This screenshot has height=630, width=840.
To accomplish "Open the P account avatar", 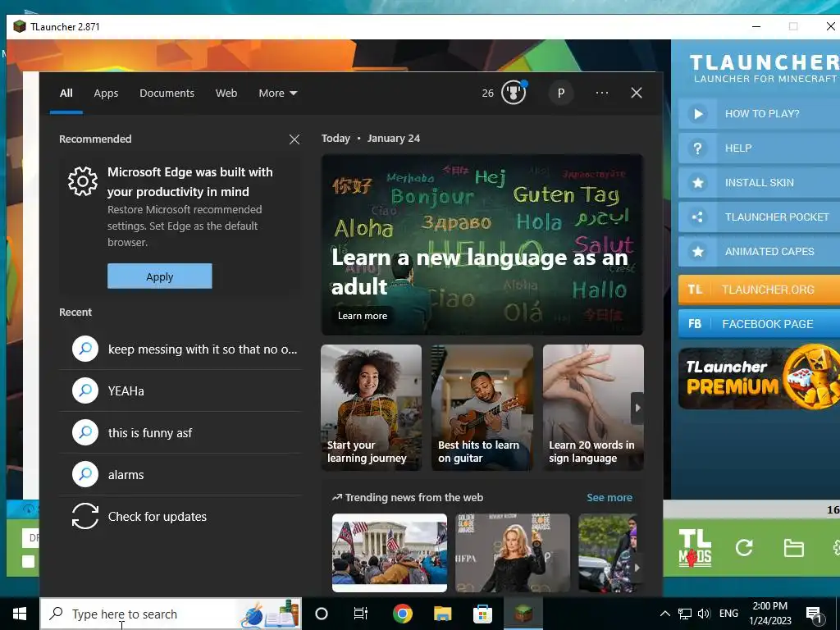I will (561, 94).
